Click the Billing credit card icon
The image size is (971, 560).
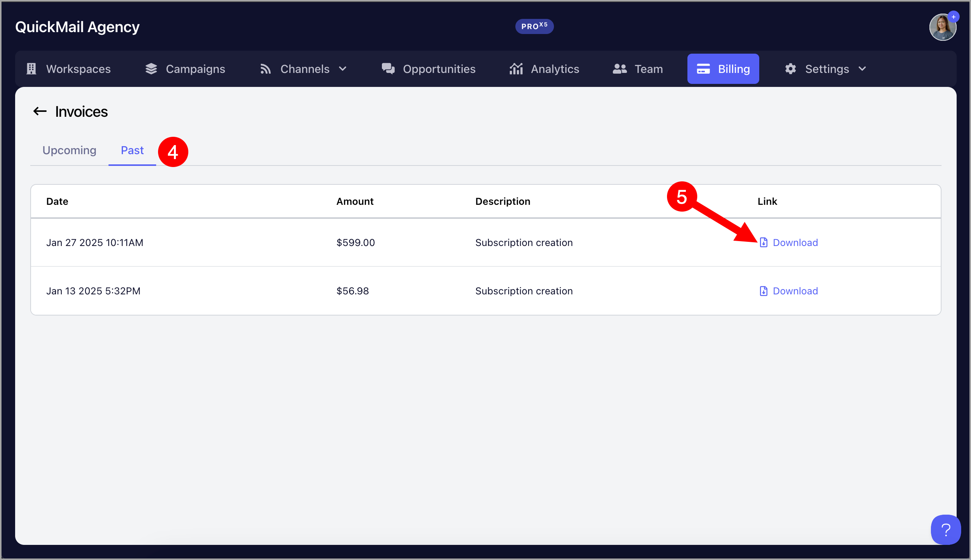703,69
